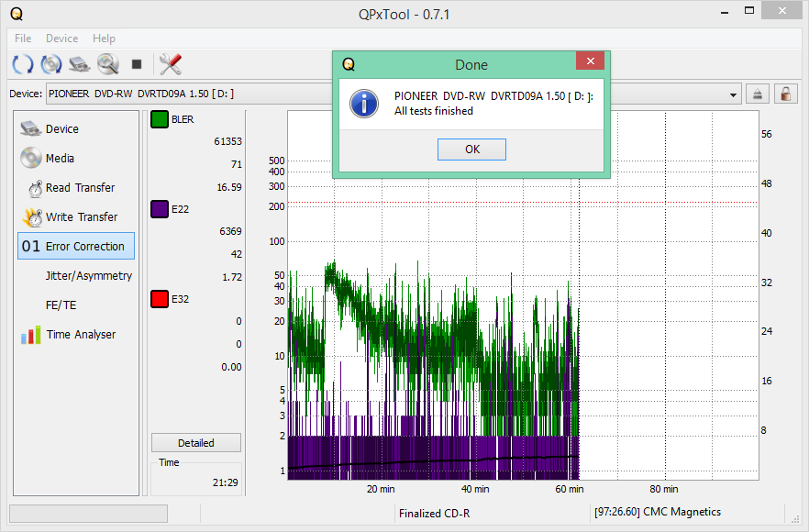This screenshot has width=809, height=532.
Task: Click the 20 min axis label
Action: [x=381, y=489]
